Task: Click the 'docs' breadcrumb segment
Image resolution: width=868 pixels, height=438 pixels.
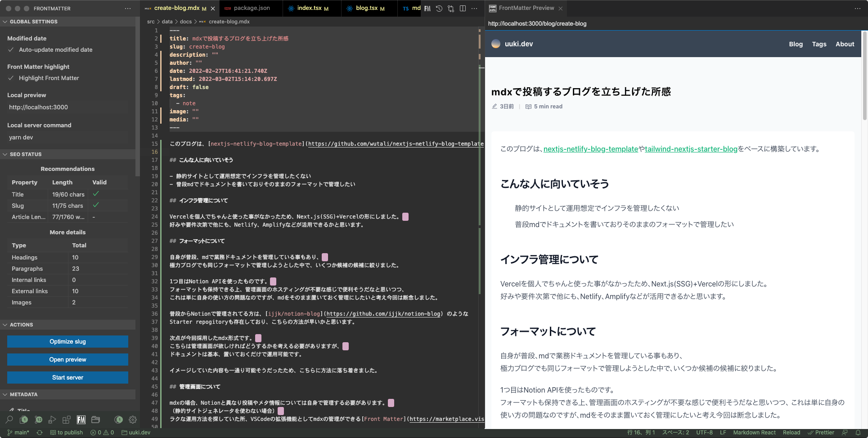Action: tap(186, 22)
